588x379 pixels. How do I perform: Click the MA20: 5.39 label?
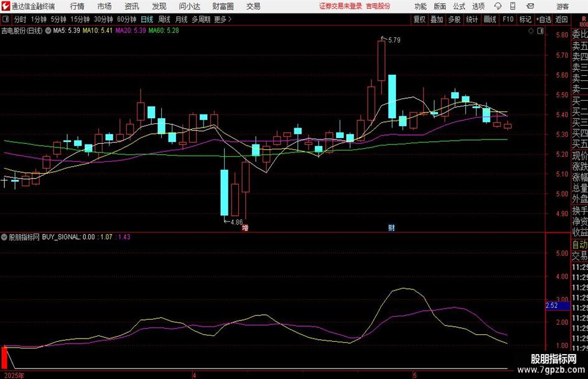pos(131,30)
